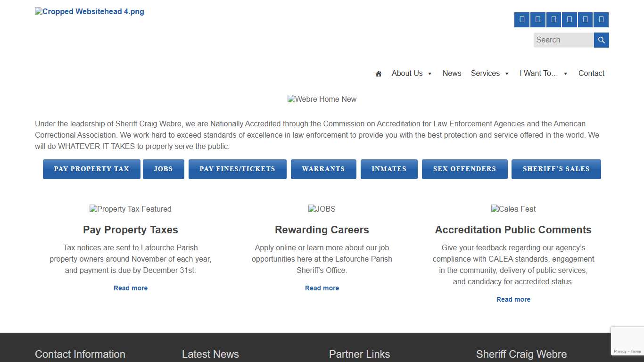
Task: Click the reCAPTCHA badge icon
Action: tap(627, 341)
